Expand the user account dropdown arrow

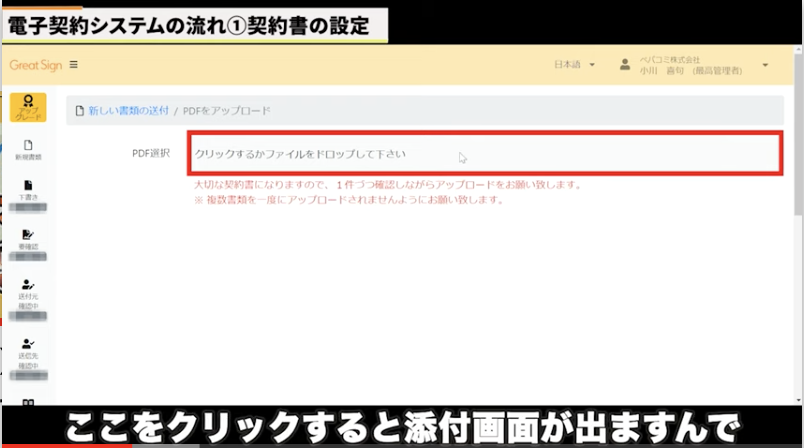[x=765, y=65]
